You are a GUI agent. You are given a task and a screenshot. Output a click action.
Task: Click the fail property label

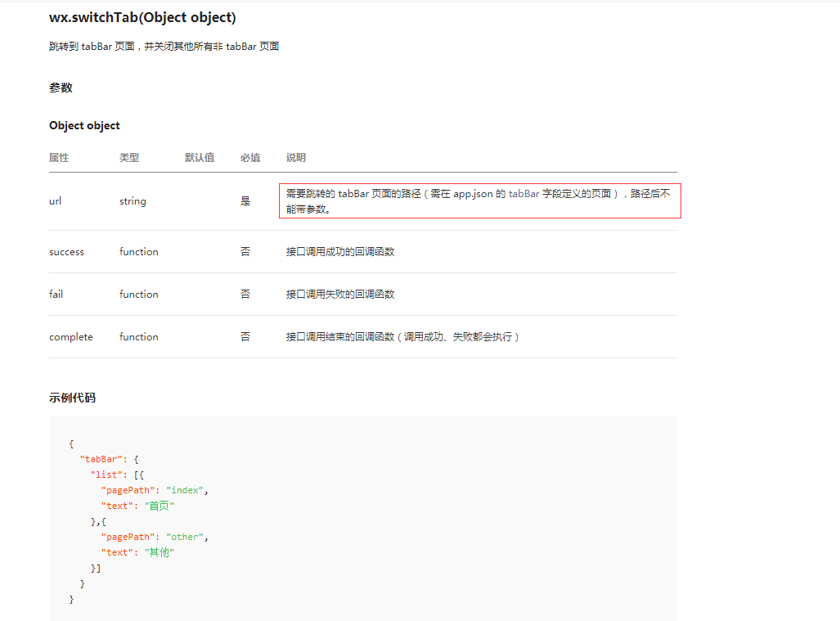[55, 294]
